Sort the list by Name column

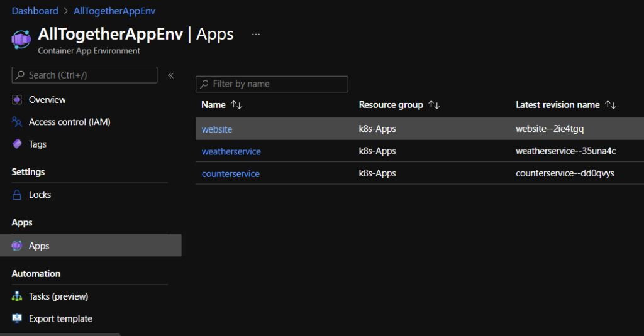[x=236, y=105]
